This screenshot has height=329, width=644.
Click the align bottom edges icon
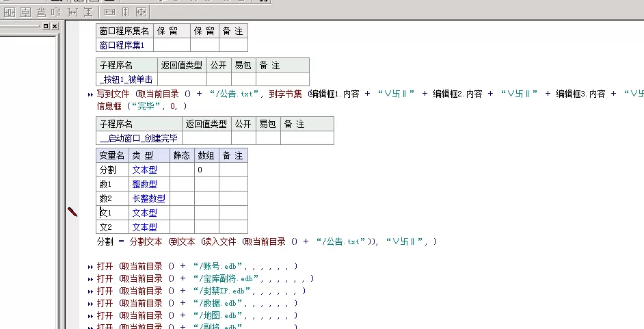pyautogui.click(x=41, y=12)
